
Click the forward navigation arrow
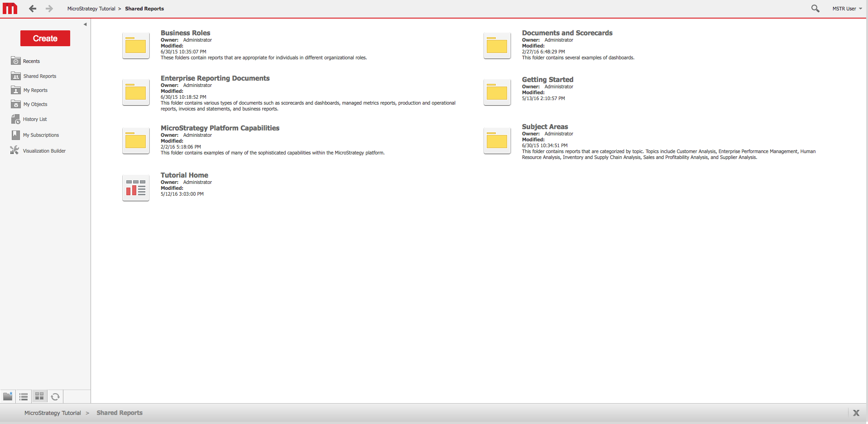tap(49, 9)
